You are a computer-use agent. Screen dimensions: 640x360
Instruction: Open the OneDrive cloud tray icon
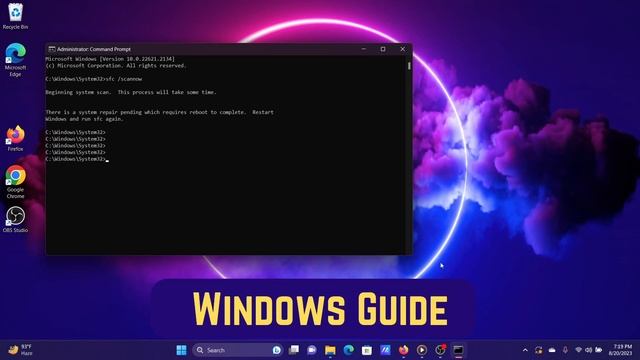552,350
